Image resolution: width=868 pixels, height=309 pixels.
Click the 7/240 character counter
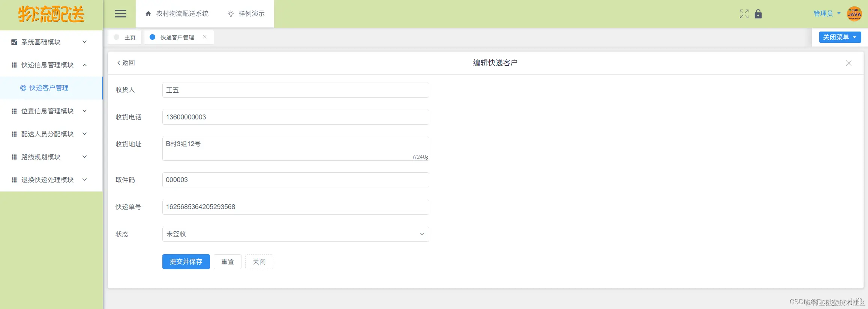click(x=418, y=157)
